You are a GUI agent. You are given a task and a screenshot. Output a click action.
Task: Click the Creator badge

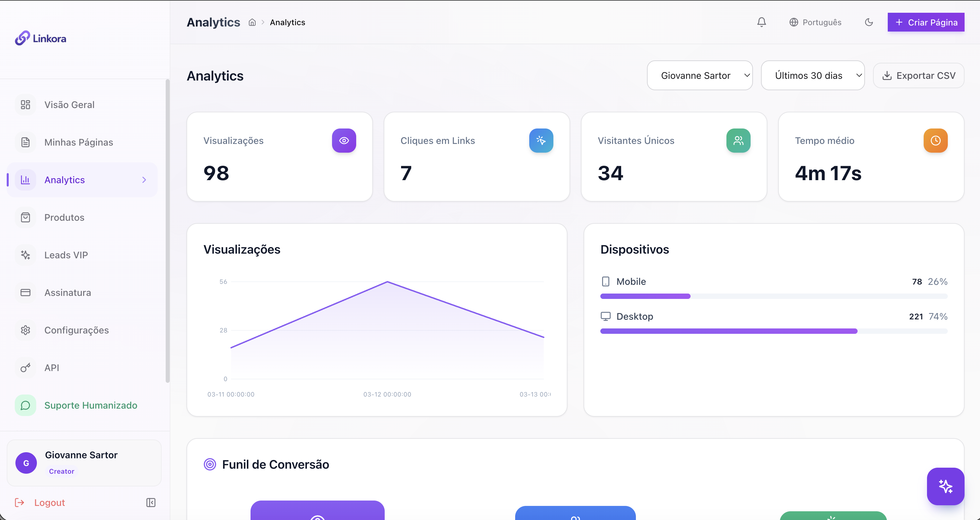[x=62, y=471]
